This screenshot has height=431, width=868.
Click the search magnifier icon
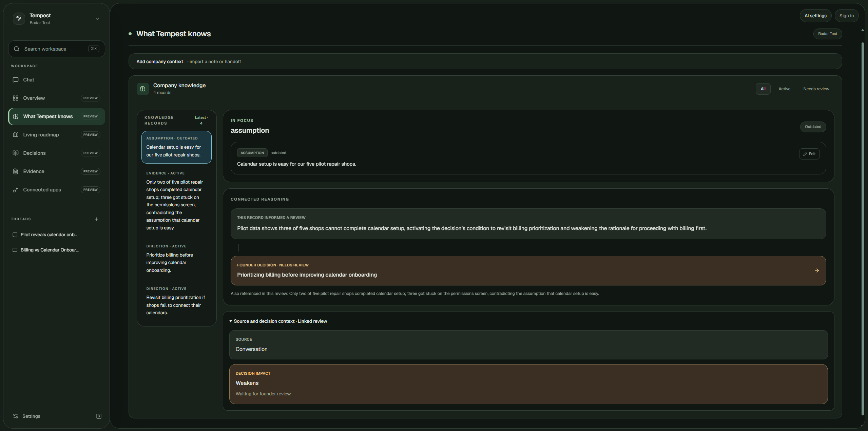[16, 49]
